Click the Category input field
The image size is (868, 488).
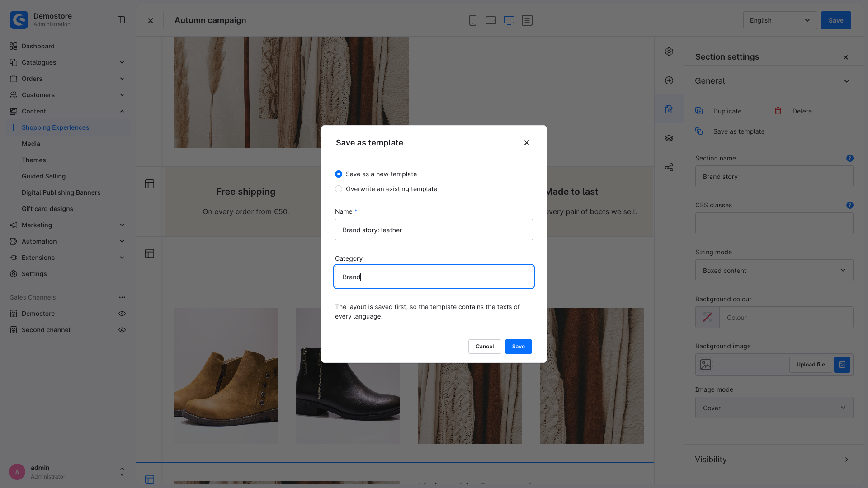[x=434, y=277]
